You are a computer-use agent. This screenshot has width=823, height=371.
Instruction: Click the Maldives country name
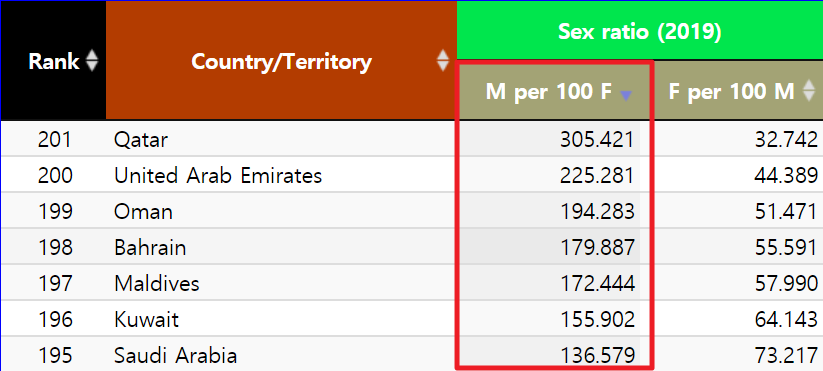pyautogui.click(x=157, y=283)
